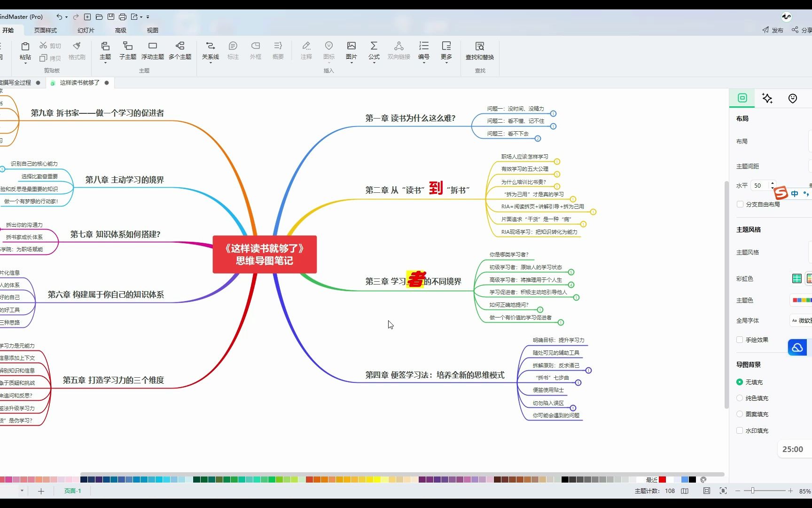Click the zoom in plus button
This screenshot has width=812, height=508.
[791, 491]
